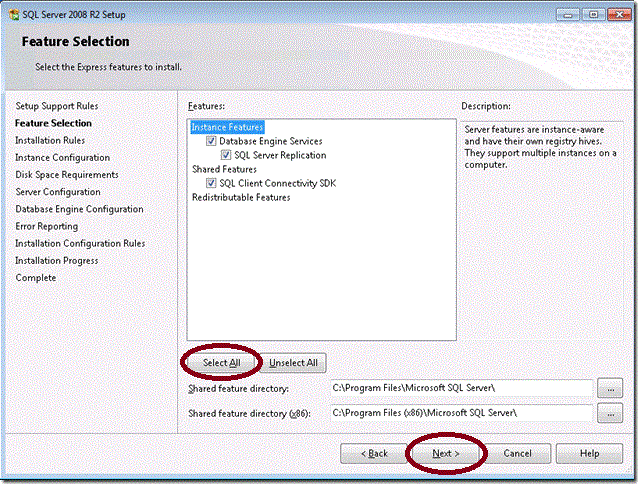Close the SQL Server Setup window
This screenshot has width=638, height=484.
click(x=619, y=15)
